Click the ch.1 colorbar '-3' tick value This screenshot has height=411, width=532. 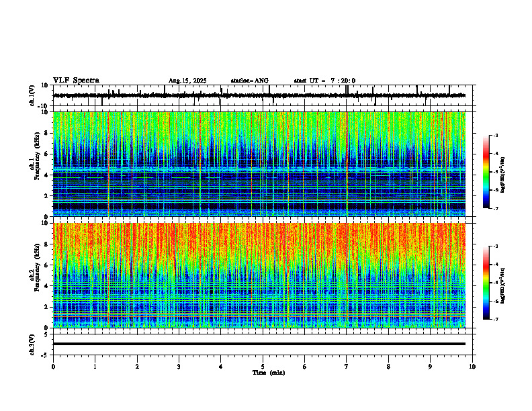pos(495,135)
